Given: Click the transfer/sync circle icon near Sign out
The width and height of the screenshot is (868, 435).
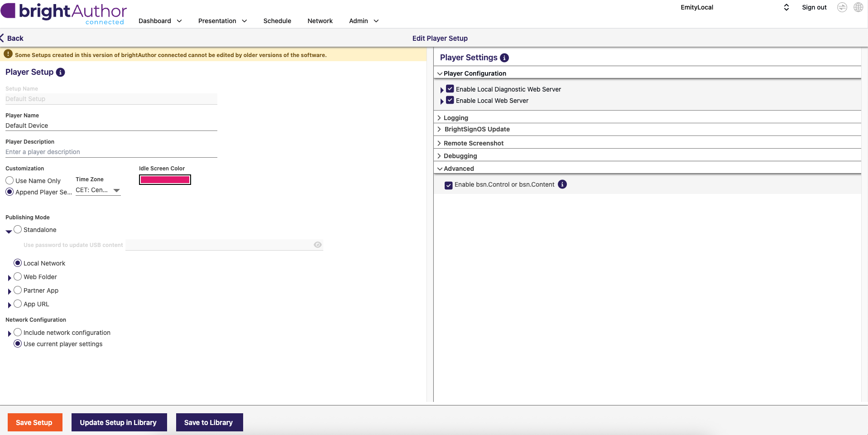Looking at the screenshot, I should click(x=842, y=7).
